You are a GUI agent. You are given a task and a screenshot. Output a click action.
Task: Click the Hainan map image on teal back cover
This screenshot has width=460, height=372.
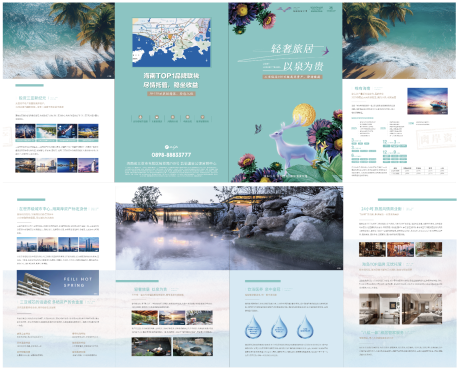point(171,43)
